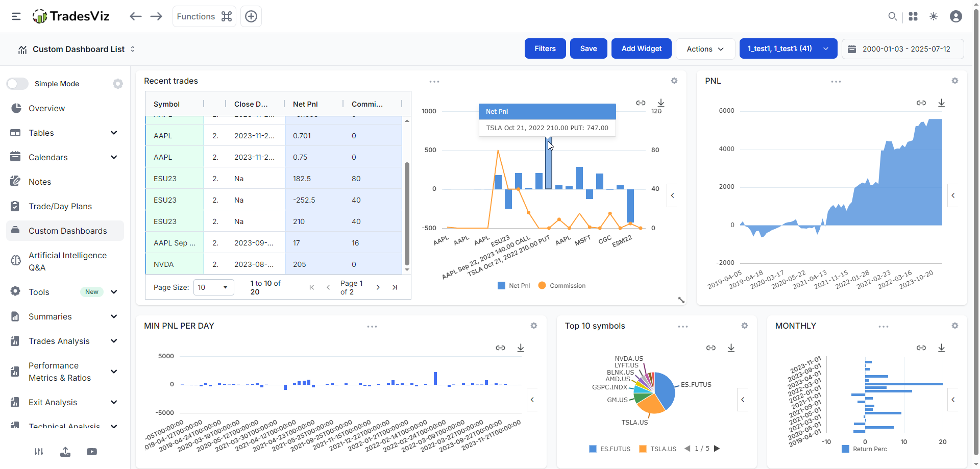The width and height of the screenshot is (980, 469).
Task: Open the Page Size dropdown
Action: 213,287
